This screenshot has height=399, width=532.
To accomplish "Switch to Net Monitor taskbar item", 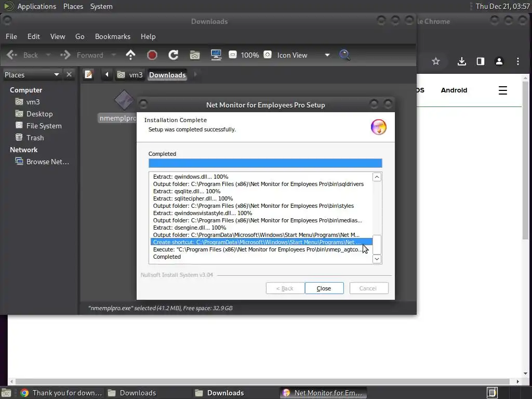I will (x=323, y=393).
